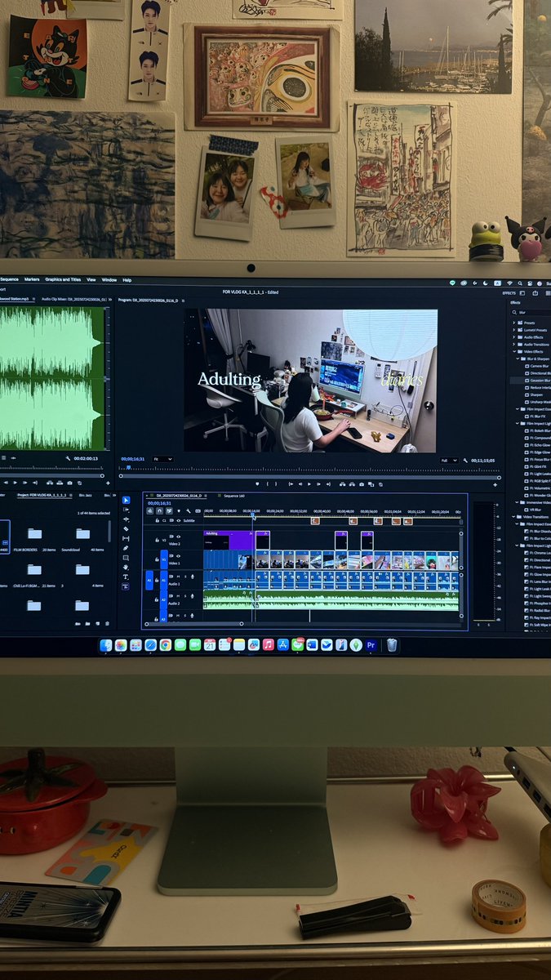Switch to Sequence 160 timeline tab

click(x=234, y=496)
